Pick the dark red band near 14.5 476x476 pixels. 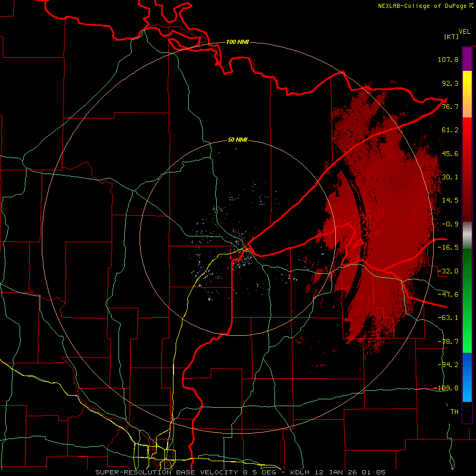[467, 200]
